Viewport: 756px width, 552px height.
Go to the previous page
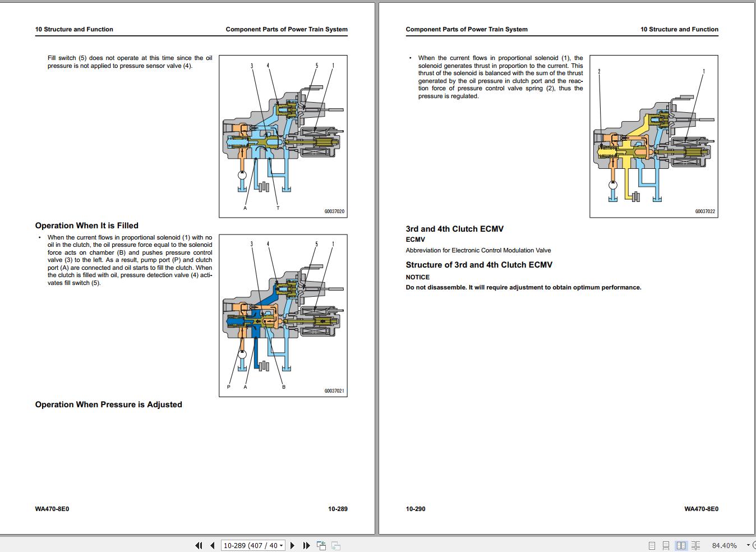click(x=213, y=545)
